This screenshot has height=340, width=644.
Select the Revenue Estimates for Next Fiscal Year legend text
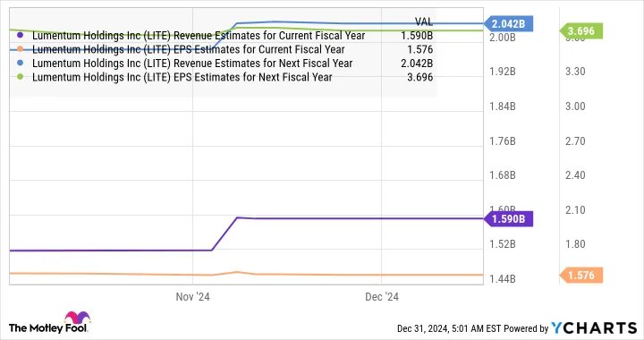tap(192, 64)
